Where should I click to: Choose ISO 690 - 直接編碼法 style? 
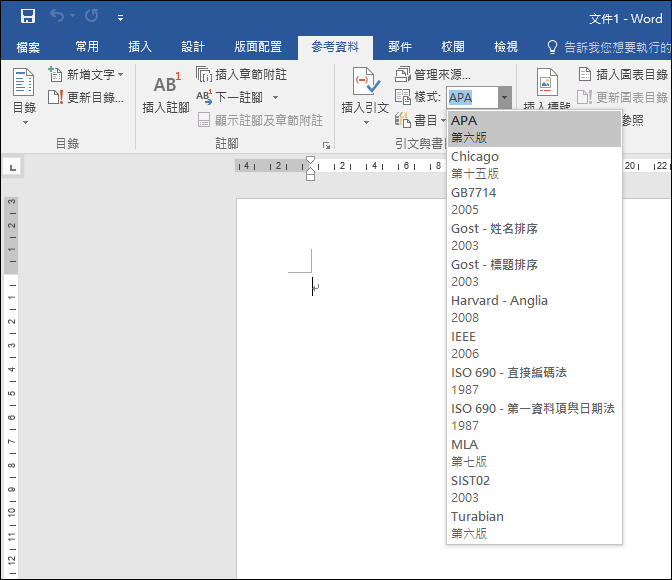[x=534, y=381]
